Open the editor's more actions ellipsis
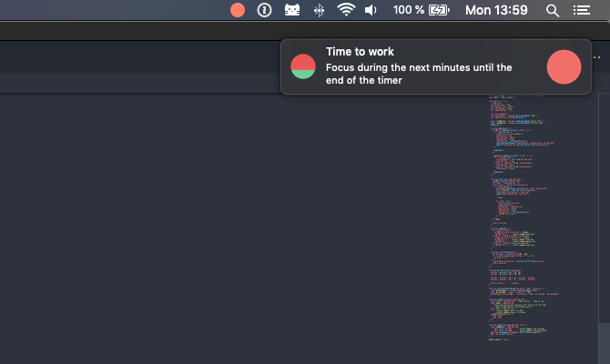 pos(598,58)
